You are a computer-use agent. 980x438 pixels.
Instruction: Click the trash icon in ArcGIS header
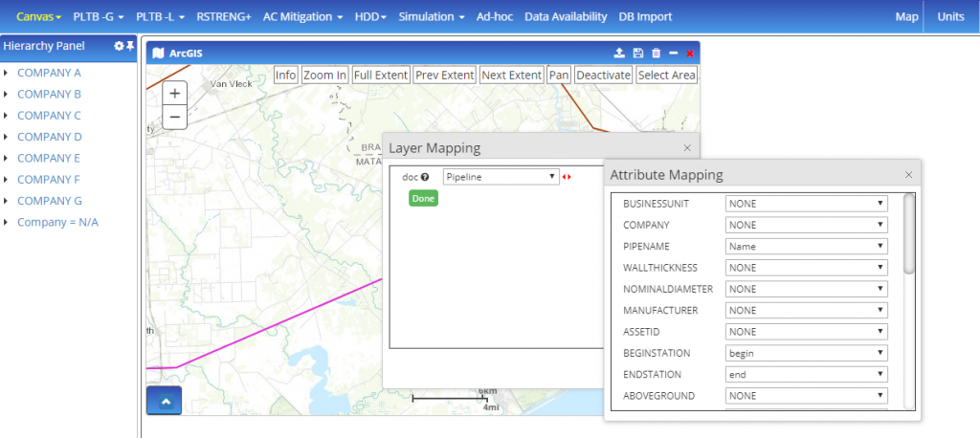pos(656,54)
